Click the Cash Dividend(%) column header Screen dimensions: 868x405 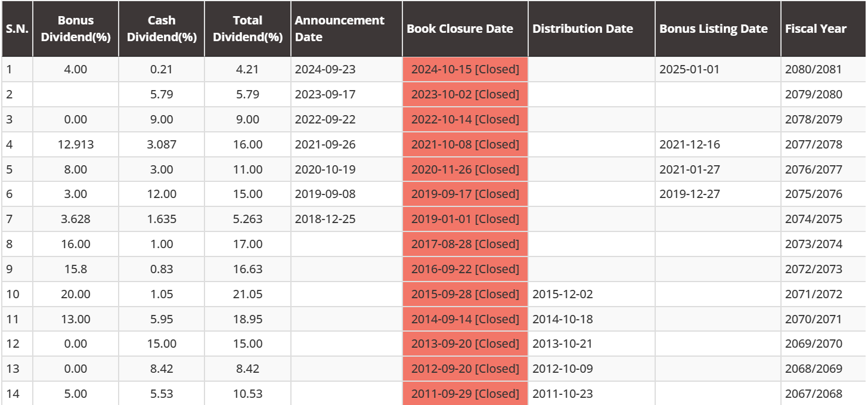[162, 29]
